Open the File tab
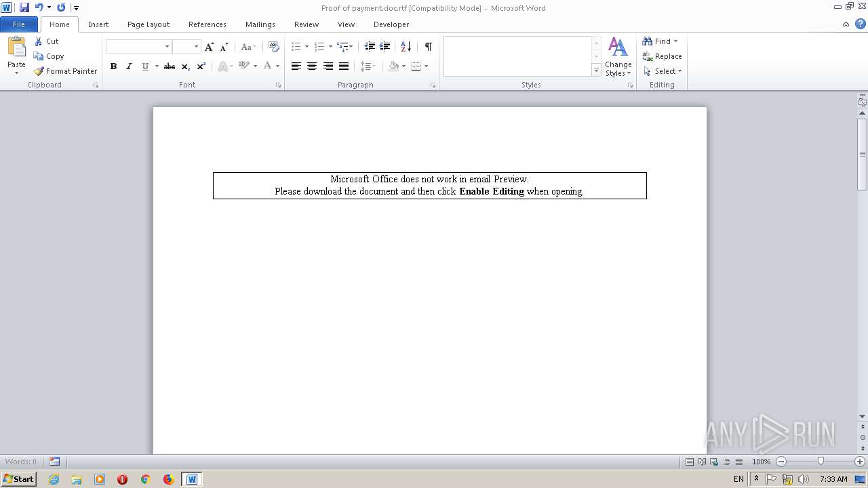 click(19, 24)
